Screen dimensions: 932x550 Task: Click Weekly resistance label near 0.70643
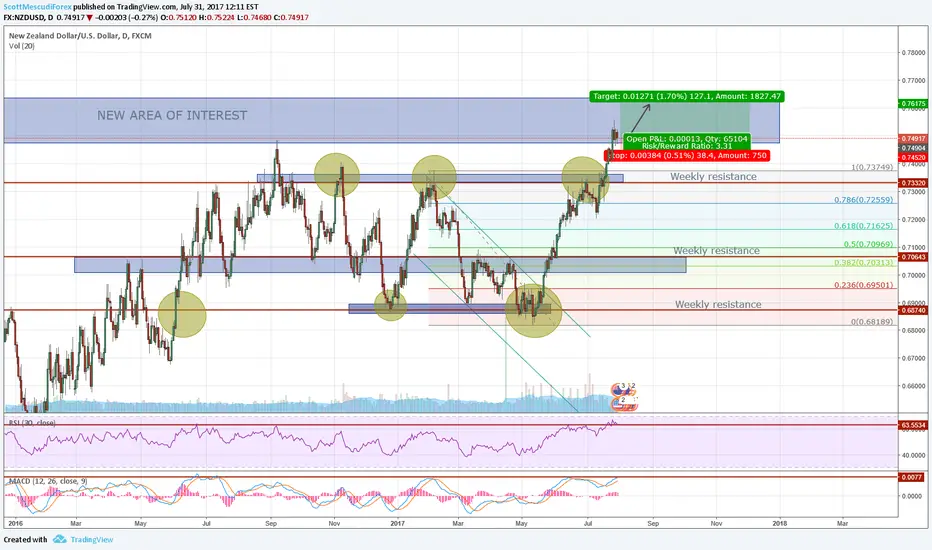(x=716, y=250)
